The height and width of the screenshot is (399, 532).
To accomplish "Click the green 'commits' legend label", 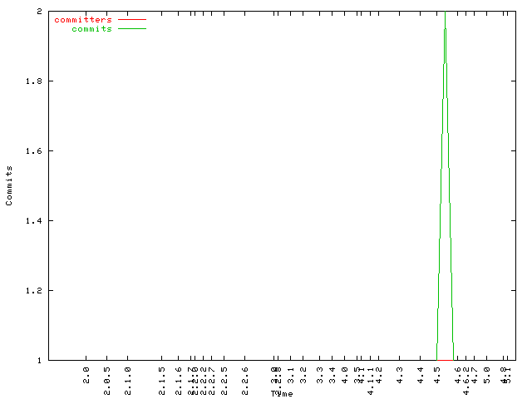I will pyautogui.click(x=91, y=29).
